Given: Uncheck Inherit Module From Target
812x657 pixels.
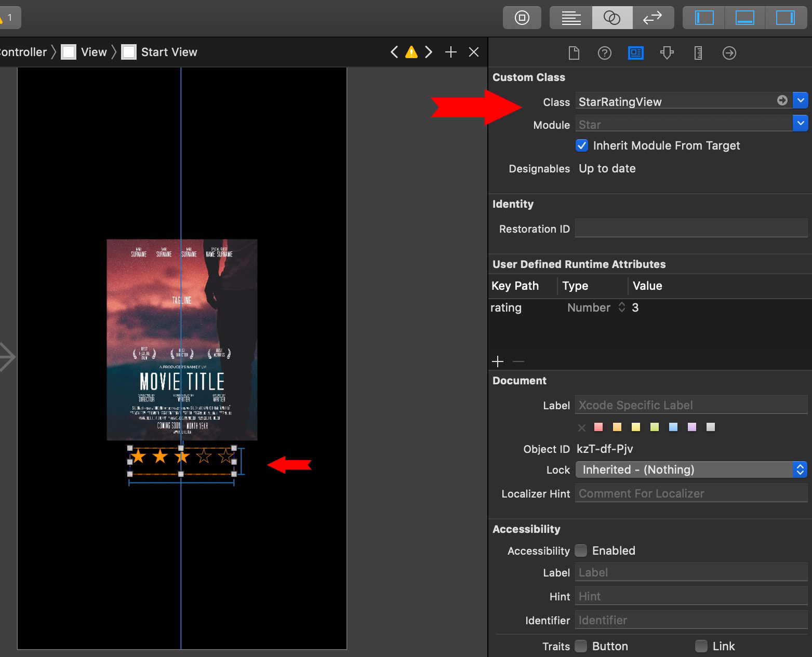Looking at the screenshot, I should 582,146.
